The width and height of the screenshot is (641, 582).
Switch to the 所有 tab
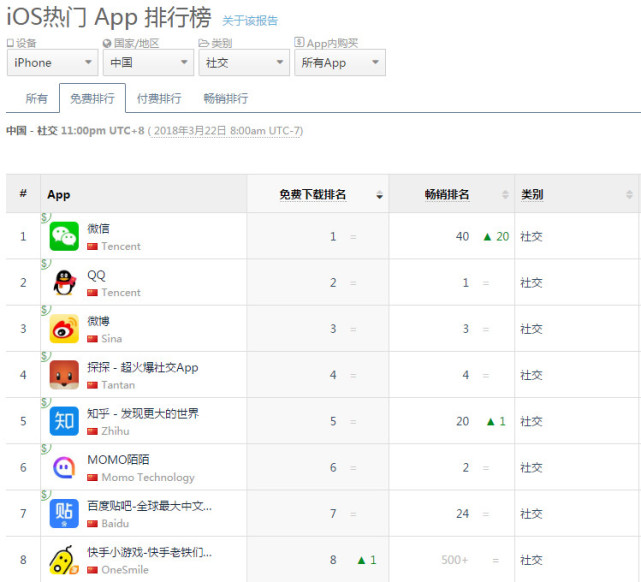pyautogui.click(x=36, y=98)
